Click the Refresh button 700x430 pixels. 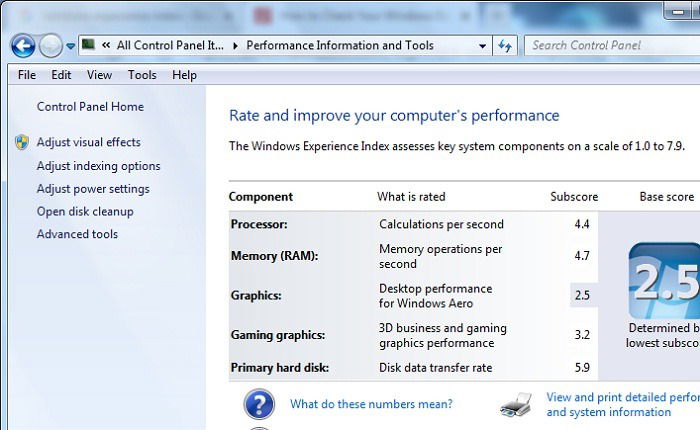[505, 46]
